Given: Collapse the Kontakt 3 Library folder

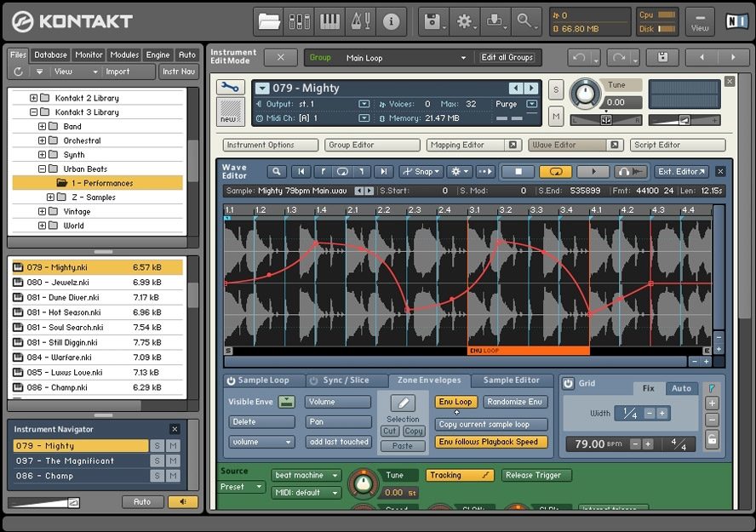Looking at the screenshot, I should tap(33, 112).
